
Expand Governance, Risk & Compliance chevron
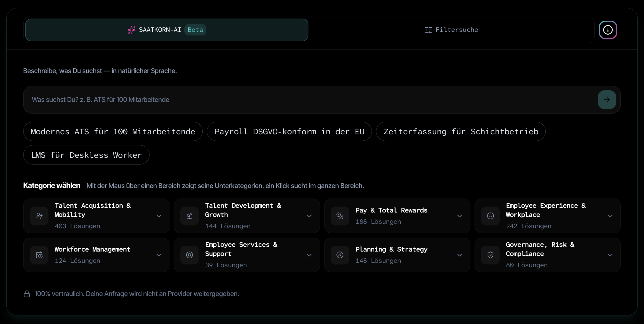pyautogui.click(x=610, y=255)
